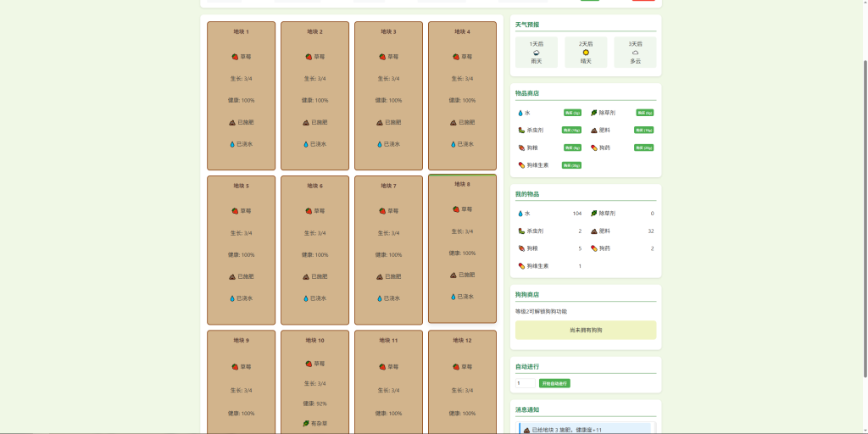The height and width of the screenshot is (434, 868).
Task: Click the 天气预报 section heading
Action: tap(527, 25)
